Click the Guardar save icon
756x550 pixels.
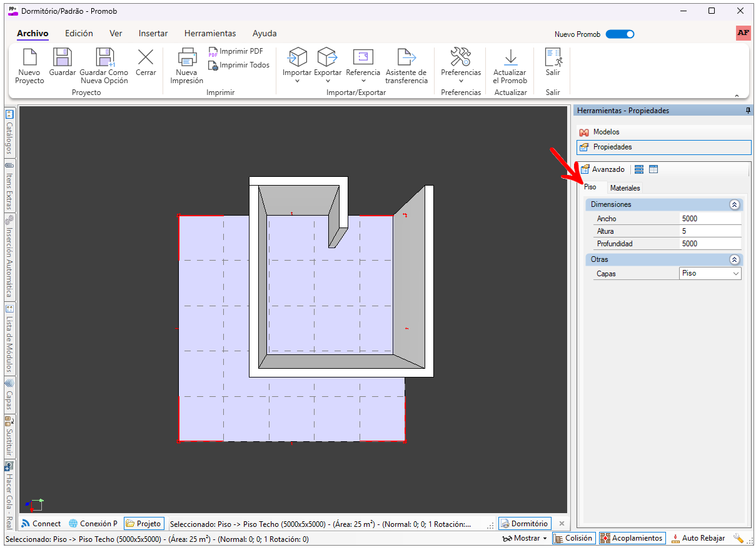click(x=63, y=58)
